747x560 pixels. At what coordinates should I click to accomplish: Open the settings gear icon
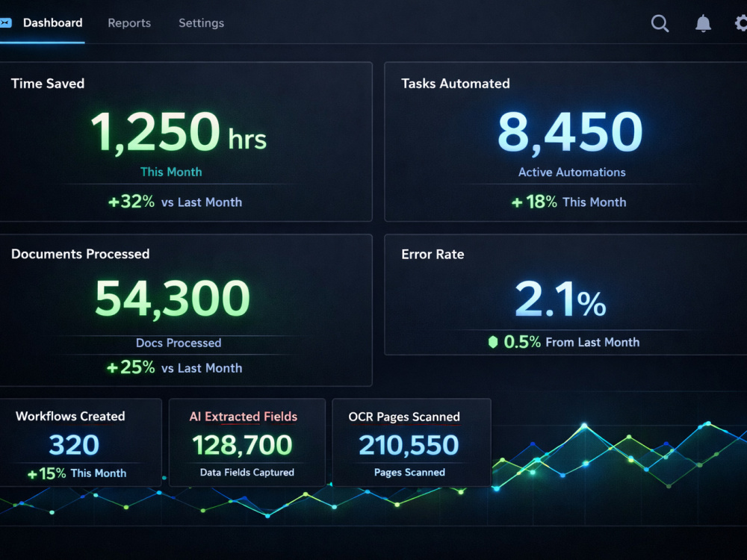tap(741, 23)
